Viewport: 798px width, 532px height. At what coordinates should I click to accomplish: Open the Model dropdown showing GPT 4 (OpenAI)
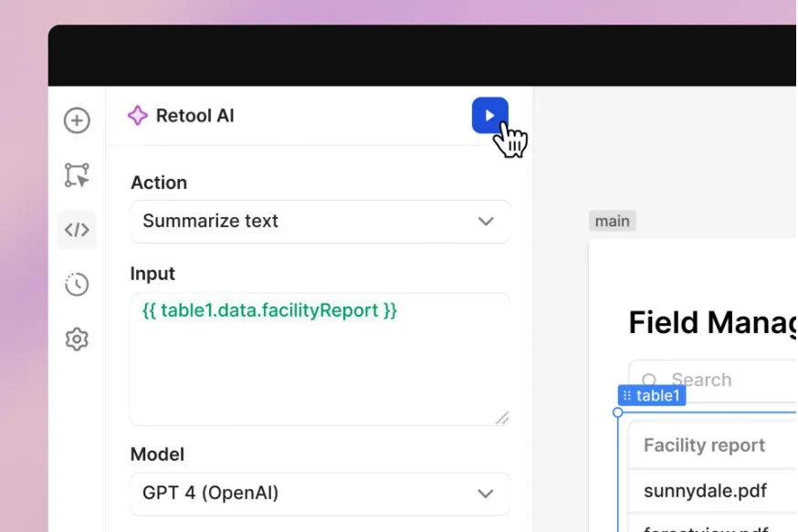320,494
